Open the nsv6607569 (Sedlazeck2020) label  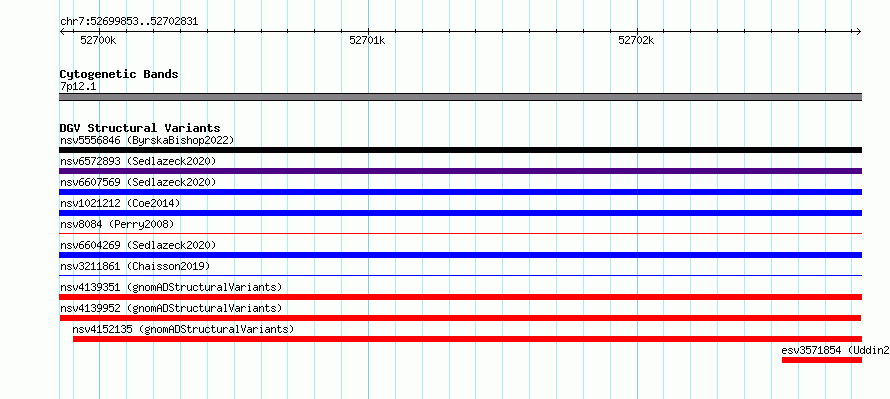(x=138, y=182)
